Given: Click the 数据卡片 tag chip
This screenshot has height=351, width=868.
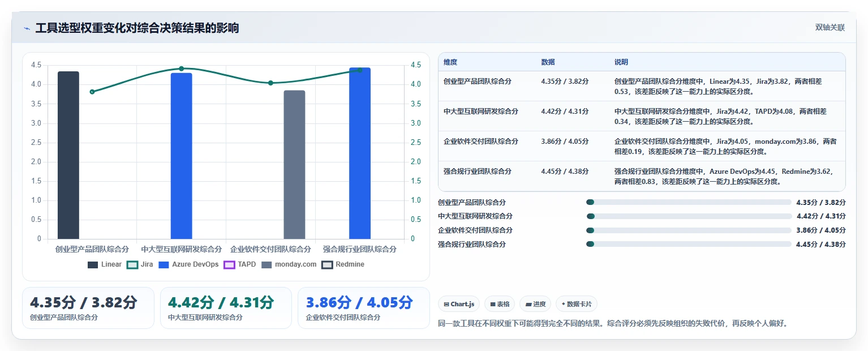Looking at the screenshot, I should click(577, 304).
